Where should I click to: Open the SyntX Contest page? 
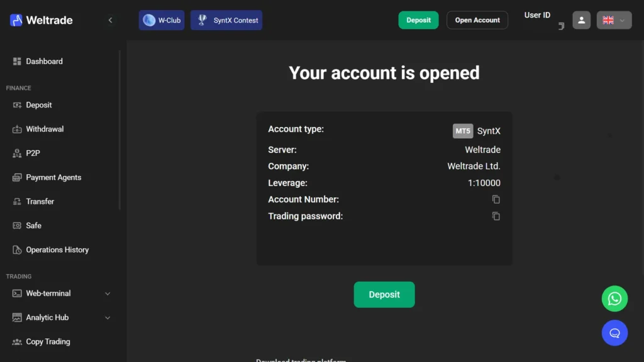(226, 20)
